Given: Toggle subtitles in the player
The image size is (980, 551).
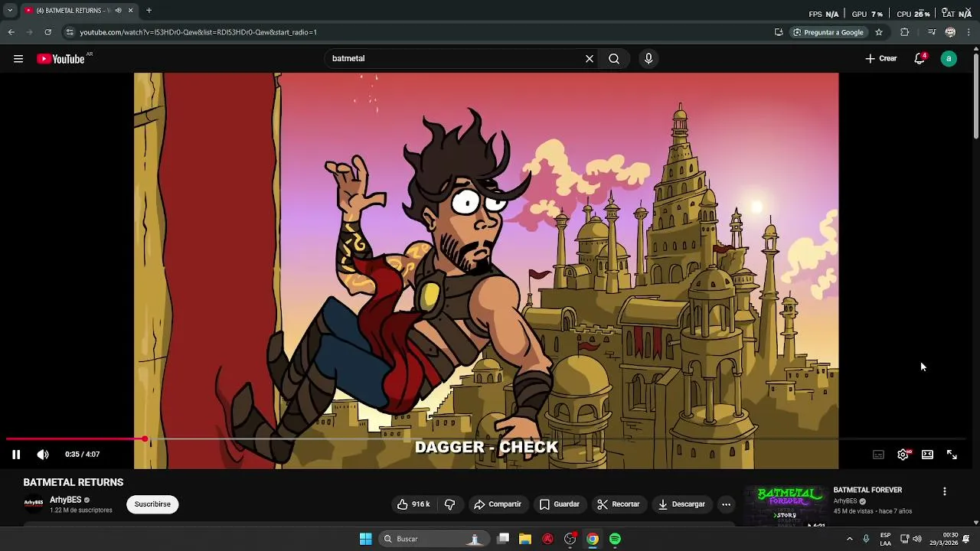Looking at the screenshot, I should click(878, 455).
